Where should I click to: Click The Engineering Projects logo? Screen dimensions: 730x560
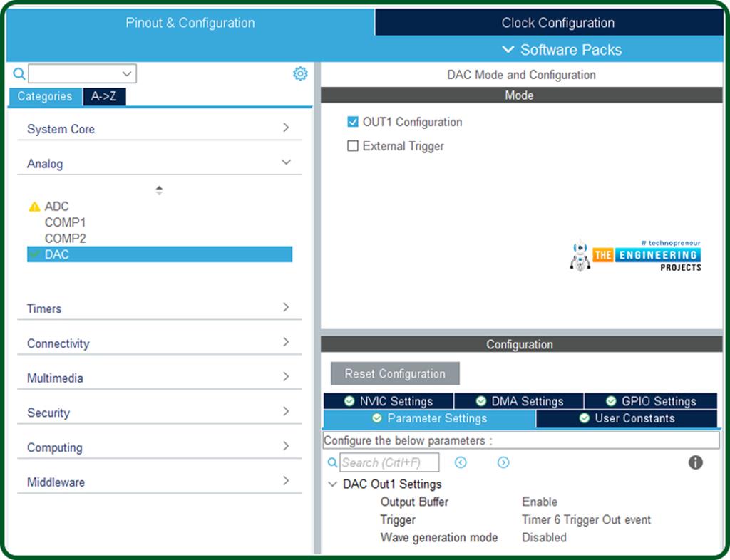[636, 256]
